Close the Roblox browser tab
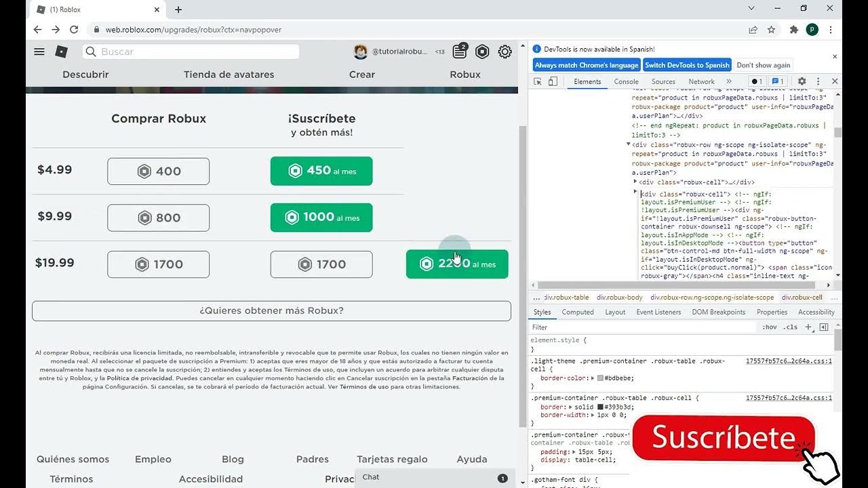Screen dimensions: 868x488 pyautogui.click(x=157, y=9)
